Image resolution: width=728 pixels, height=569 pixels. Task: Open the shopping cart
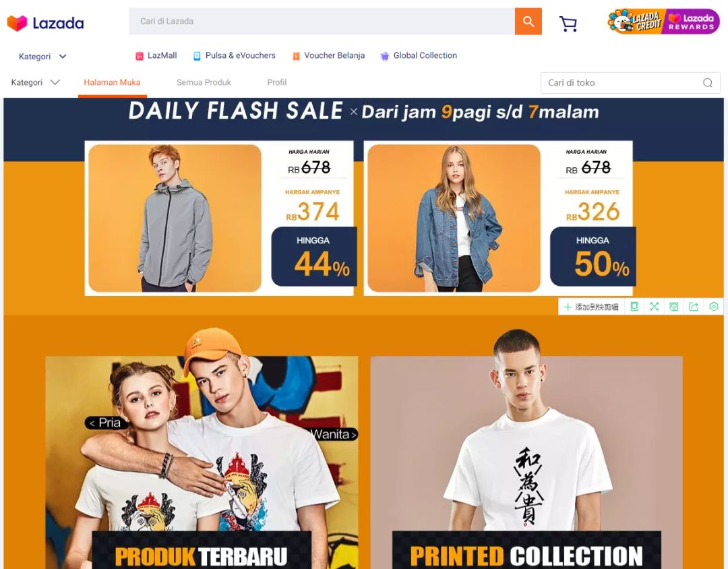point(568,23)
